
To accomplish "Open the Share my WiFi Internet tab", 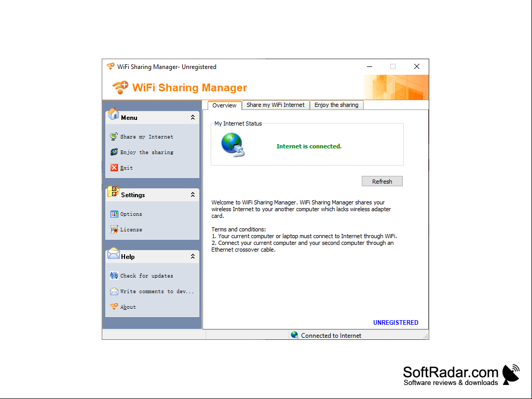I will [x=276, y=105].
